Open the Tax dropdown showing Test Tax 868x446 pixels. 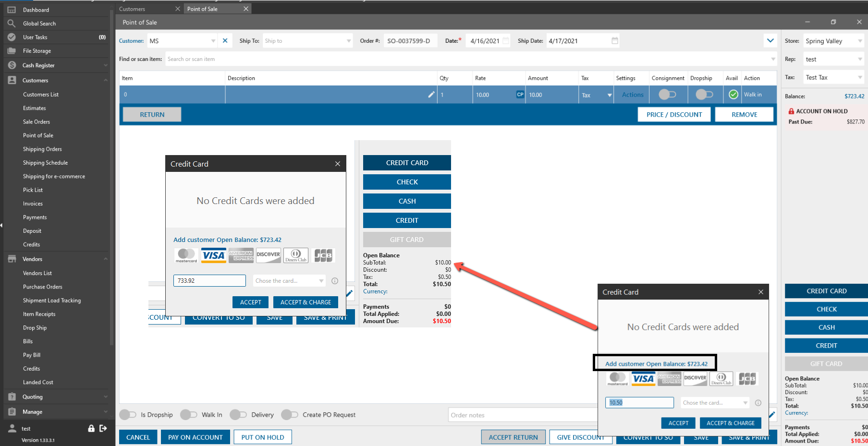point(860,78)
